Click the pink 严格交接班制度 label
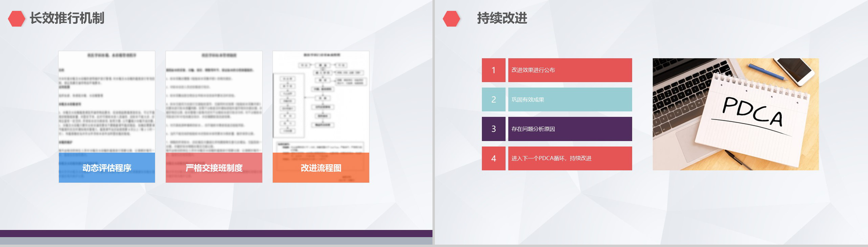Viewport: 868px width, 247px height. pyautogui.click(x=214, y=168)
